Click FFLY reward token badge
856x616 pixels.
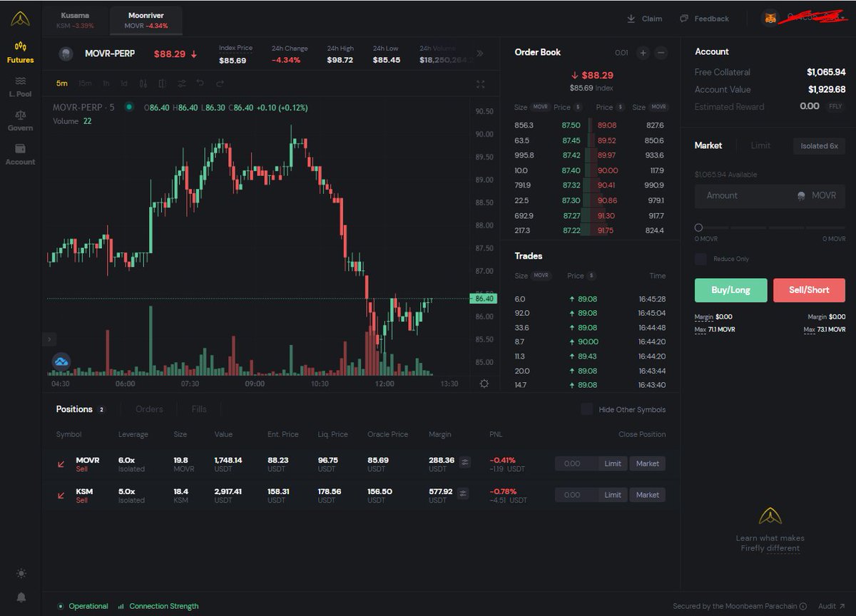click(835, 107)
